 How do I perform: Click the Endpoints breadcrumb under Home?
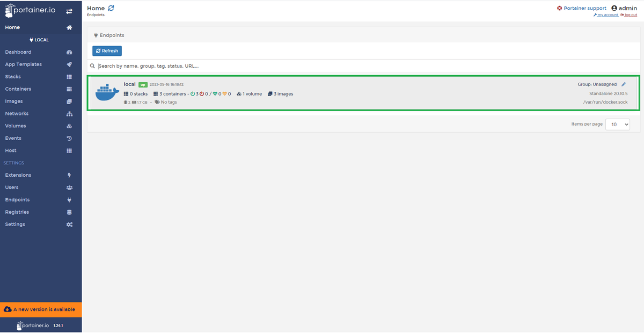click(x=96, y=15)
